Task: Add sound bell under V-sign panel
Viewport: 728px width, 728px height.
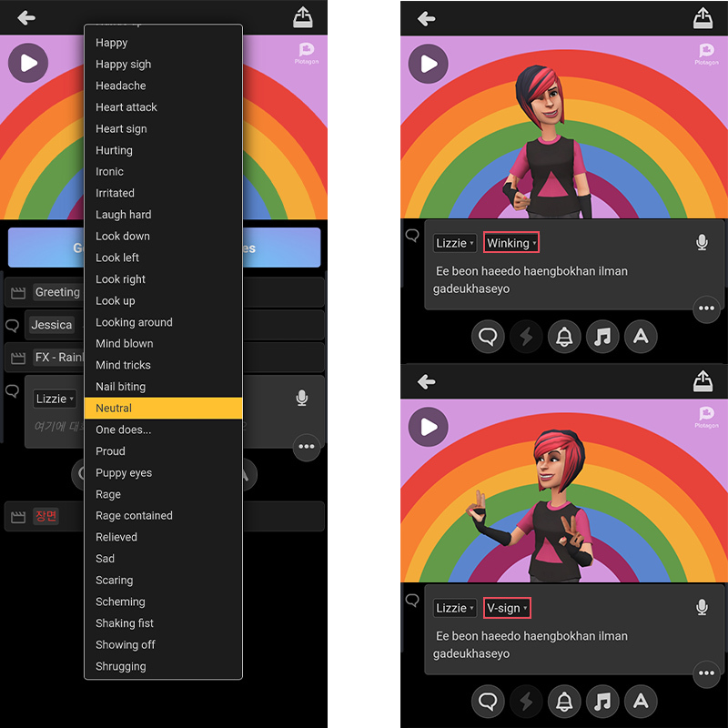Action: click(x=564, y=702)
